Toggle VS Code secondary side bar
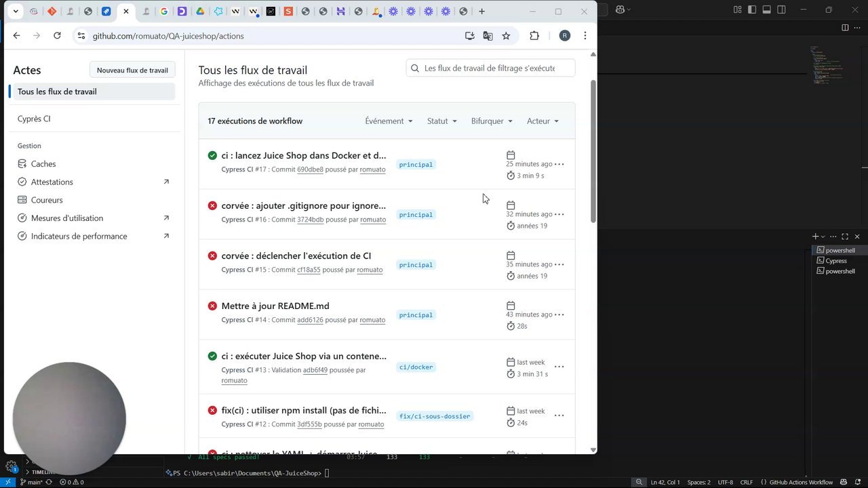 782,9
